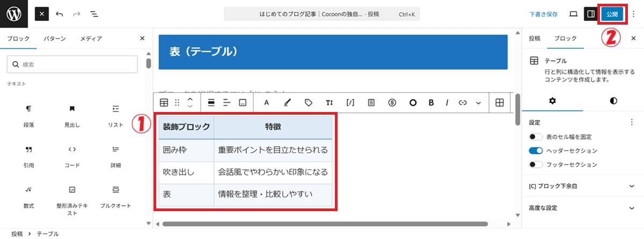Open document overview list view icon

tap(94, 14)
